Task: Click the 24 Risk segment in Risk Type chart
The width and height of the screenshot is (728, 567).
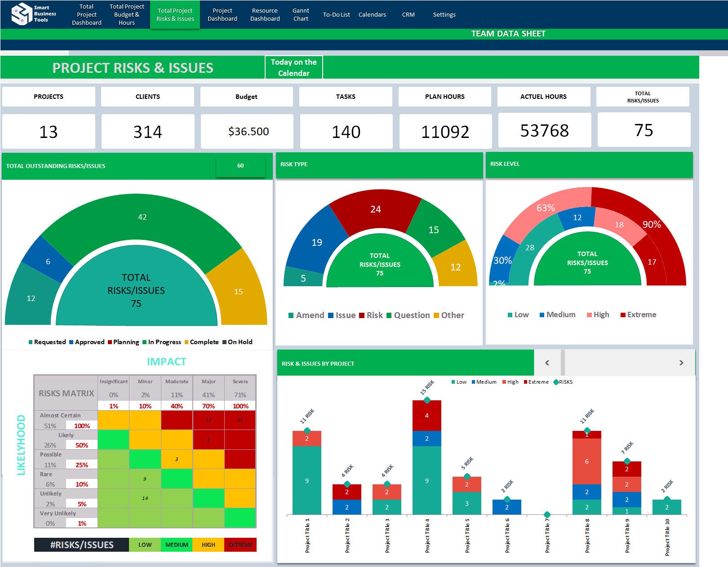Action: (x=376, y=209)
